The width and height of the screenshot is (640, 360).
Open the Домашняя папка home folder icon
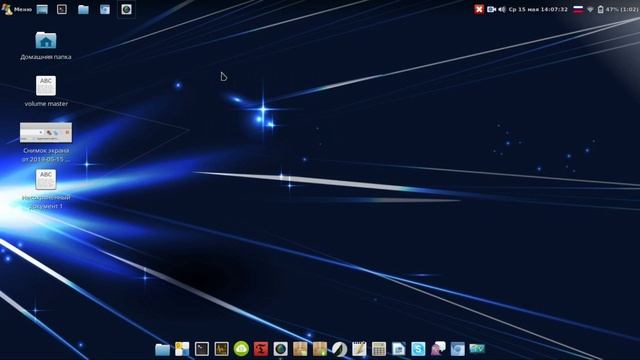click(46, 46)
